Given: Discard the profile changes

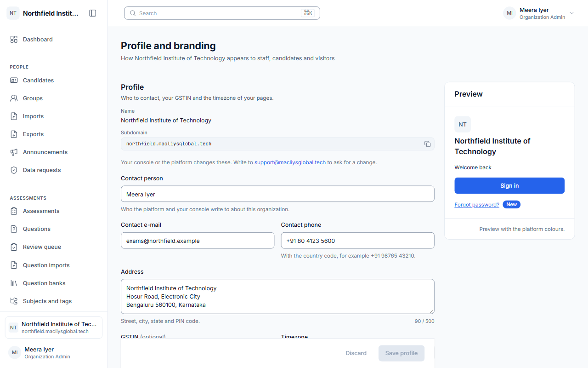Looking at the screenshot, I should [x=356, y=353].
